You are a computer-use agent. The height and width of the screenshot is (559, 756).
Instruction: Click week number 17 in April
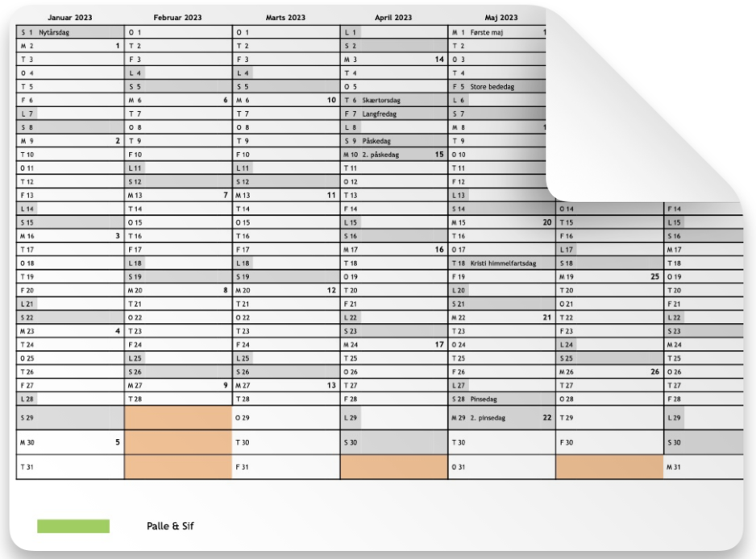(x=439, y=345)
